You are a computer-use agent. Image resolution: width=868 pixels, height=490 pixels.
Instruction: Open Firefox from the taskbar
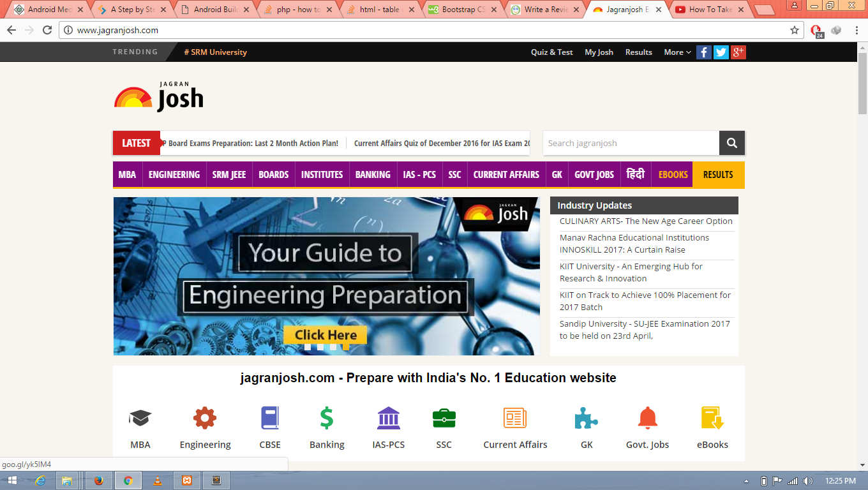click(98, 480)
